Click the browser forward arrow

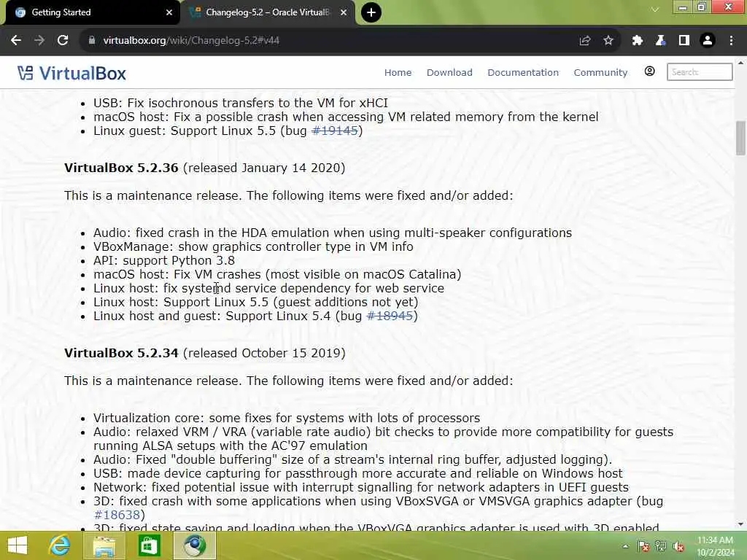click(39, 41)
